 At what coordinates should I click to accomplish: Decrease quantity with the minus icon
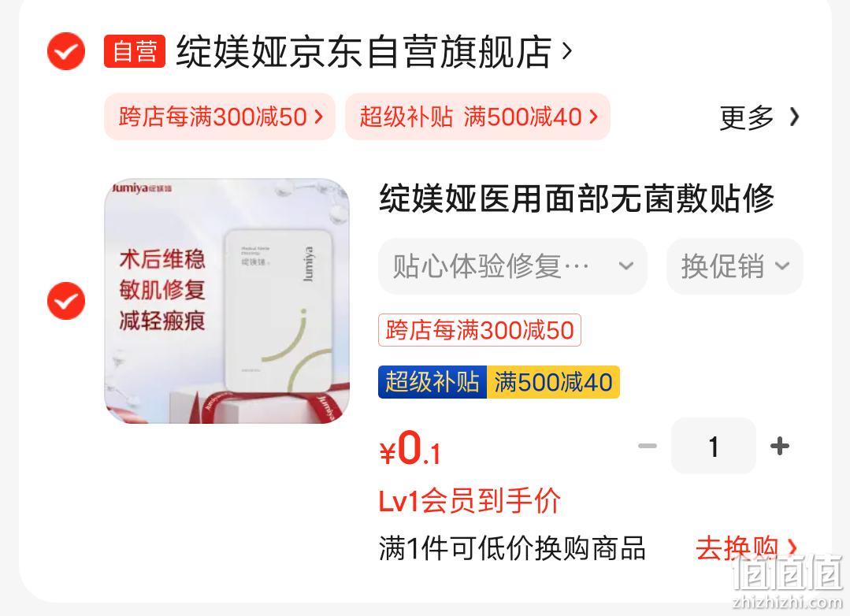tap(648, 447)
